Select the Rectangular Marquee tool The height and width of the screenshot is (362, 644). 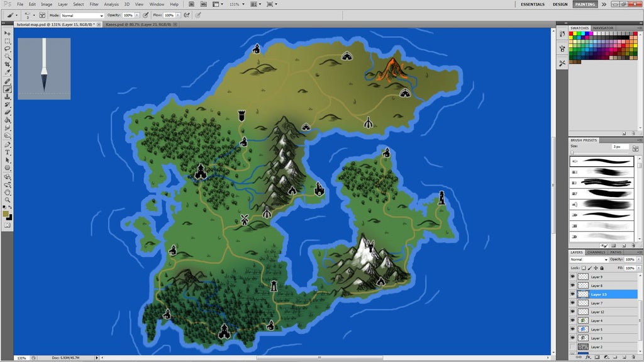click(x=8, y=41)
